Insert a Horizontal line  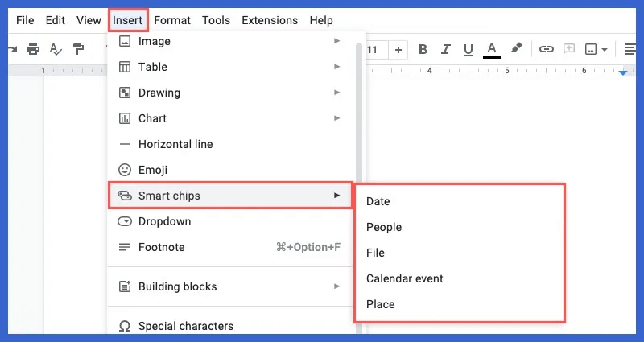(230, 144)
